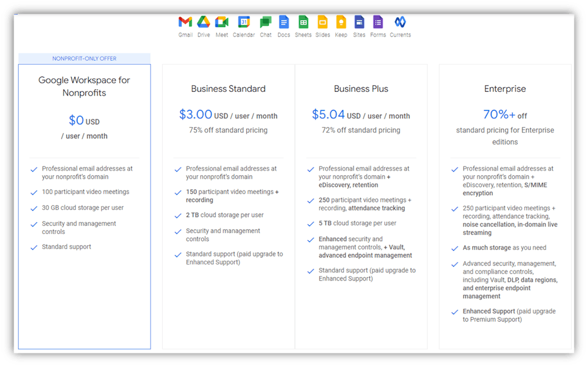Click the Google Drive icon

coord(203,22)
